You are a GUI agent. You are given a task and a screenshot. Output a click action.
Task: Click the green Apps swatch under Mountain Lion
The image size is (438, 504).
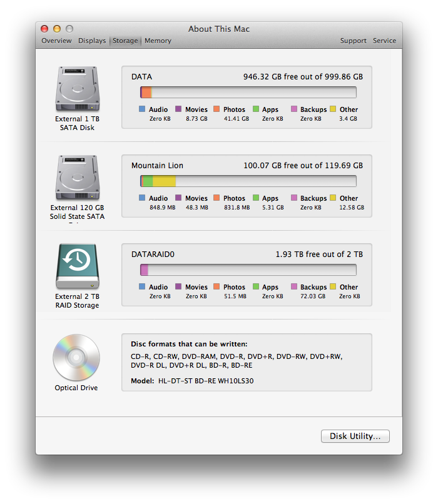point(255,198)
